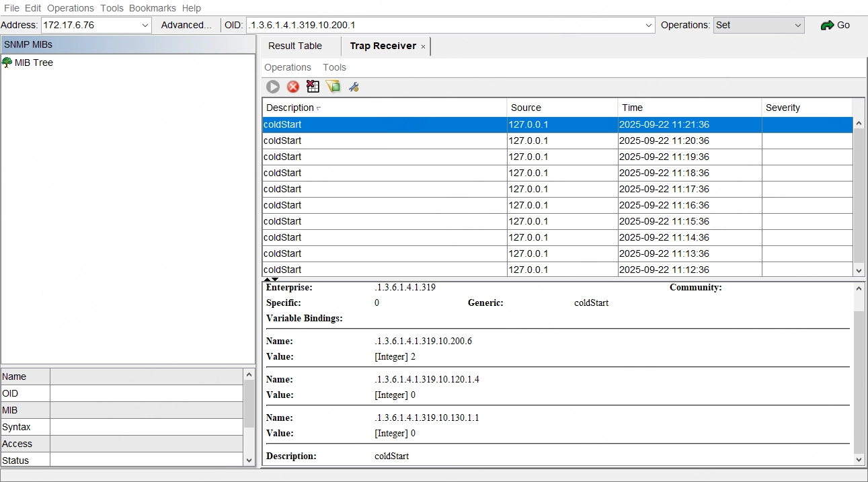
Task: Click the green Go arrow icon
Action: pos(835,25)
